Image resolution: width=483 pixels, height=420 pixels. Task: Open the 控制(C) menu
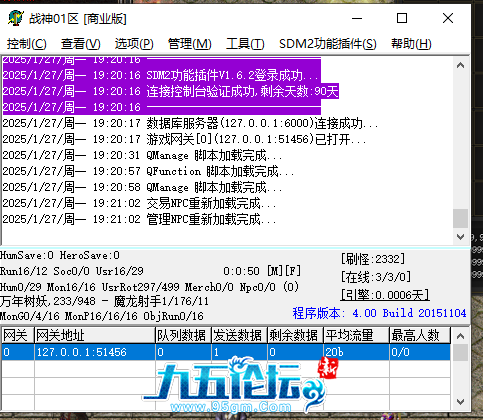click(x=27, y=44)
